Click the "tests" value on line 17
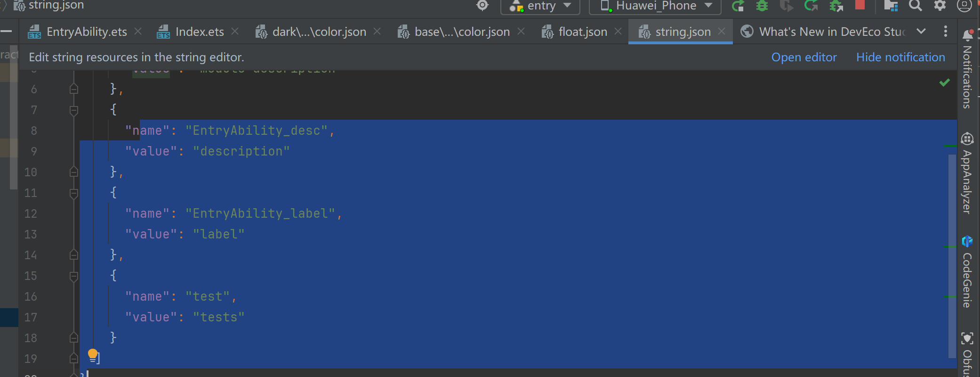 [x=218, y=317]
